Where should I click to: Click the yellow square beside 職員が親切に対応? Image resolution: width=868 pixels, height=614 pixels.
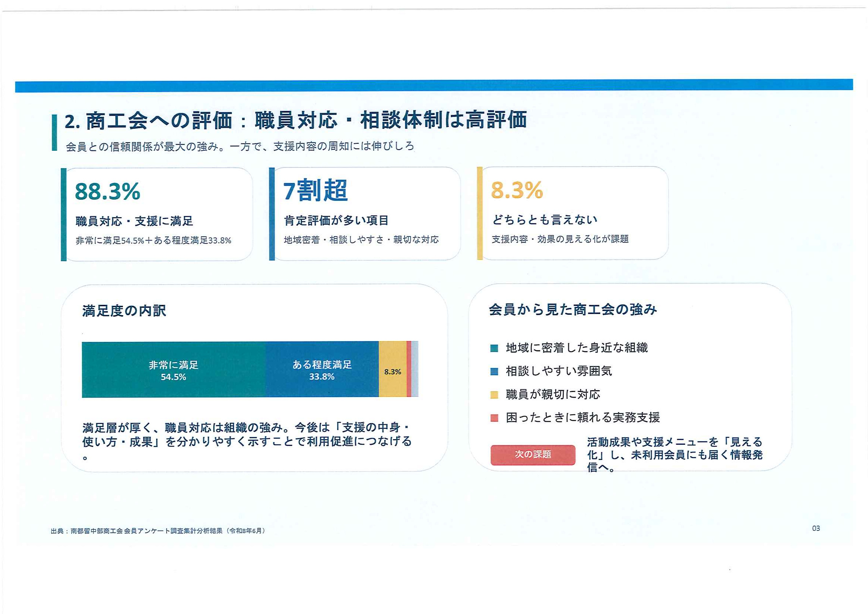pos(494,395)
